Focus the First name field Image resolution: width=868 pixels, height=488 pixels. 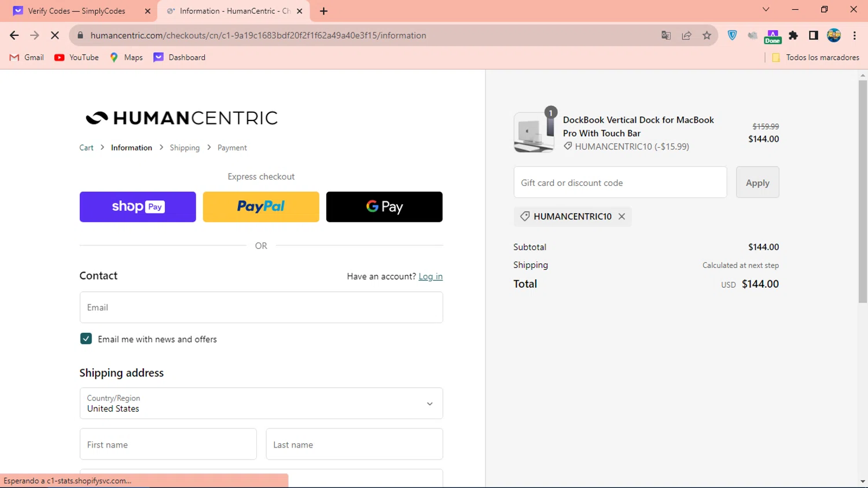tap(168, 444)
